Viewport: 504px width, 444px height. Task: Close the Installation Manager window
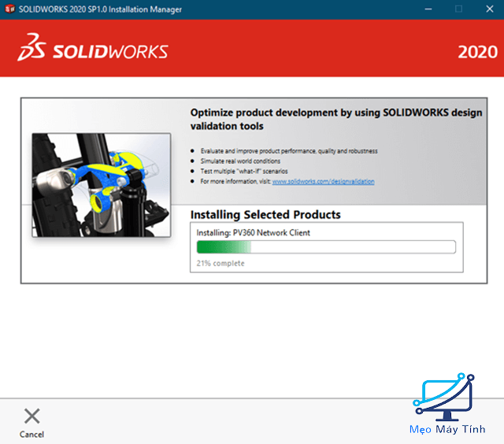pos(490,9)
